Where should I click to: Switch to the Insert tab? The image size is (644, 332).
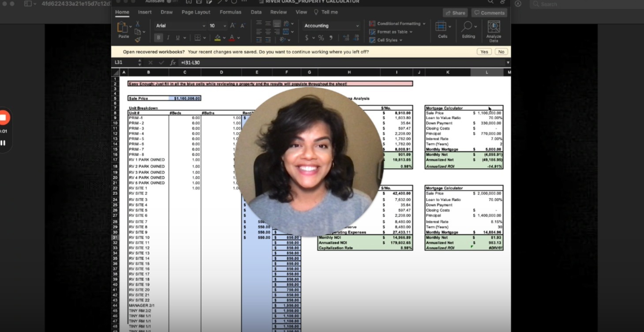tap(145, 12)
